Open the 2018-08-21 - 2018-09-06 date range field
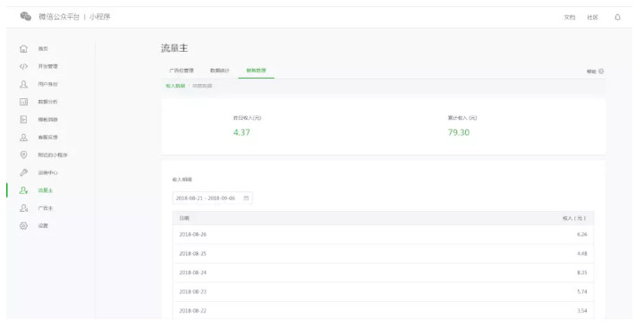This screenshot has width=644, height=336. (x=212, y=198)
